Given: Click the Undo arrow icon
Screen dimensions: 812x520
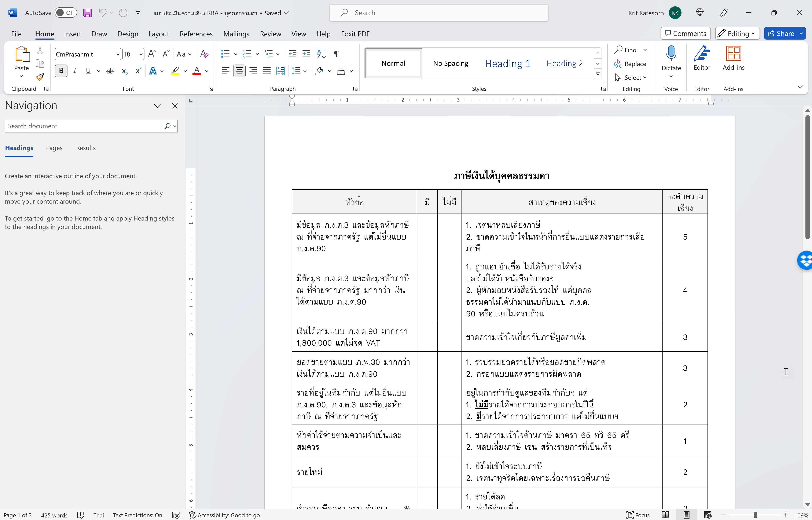Looking at the screenshot, I should click(102, 13).
